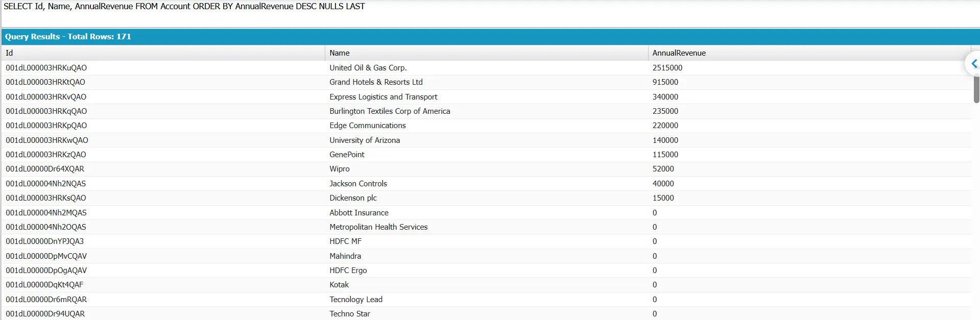Select revenue value 40000

663,184
